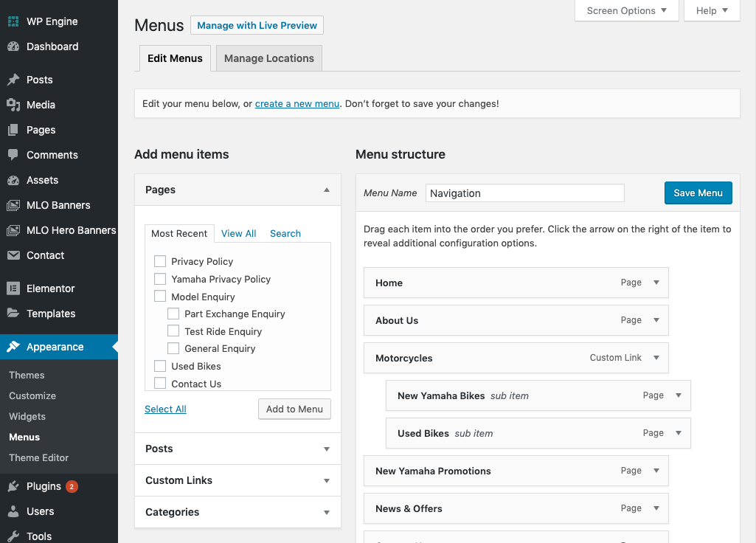Click the Menu Name text field
This screenshot has height=543, width=756.
[x=525, y=193]
